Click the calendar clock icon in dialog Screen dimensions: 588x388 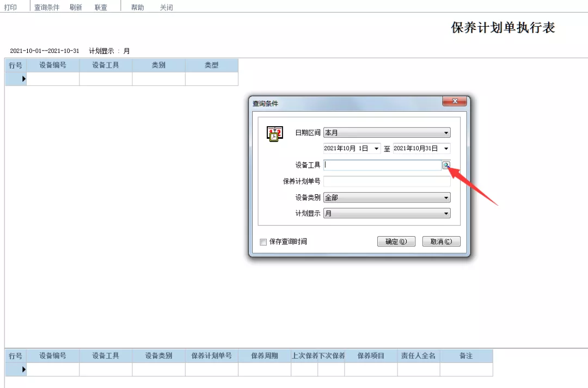(274, 133)
